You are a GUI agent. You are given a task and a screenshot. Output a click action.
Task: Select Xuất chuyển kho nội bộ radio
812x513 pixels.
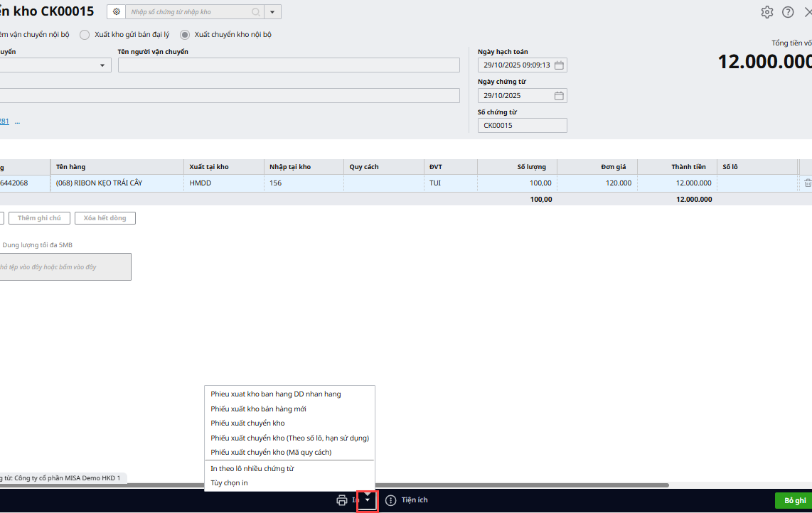coord(185,35)
